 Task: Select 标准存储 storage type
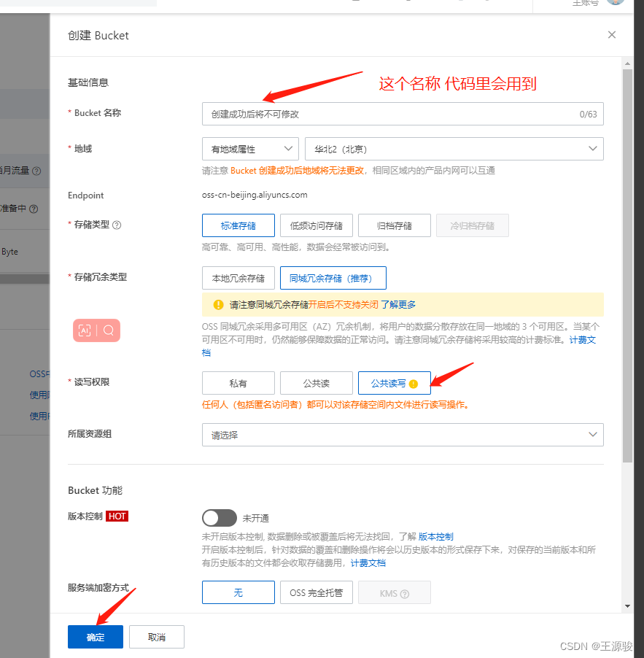pyautogui.click(x=238, y=225)
